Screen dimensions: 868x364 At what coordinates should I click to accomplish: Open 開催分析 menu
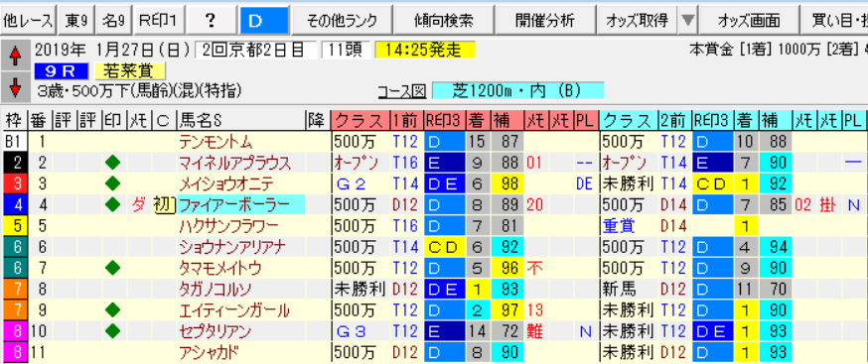(x=545, y=21)
